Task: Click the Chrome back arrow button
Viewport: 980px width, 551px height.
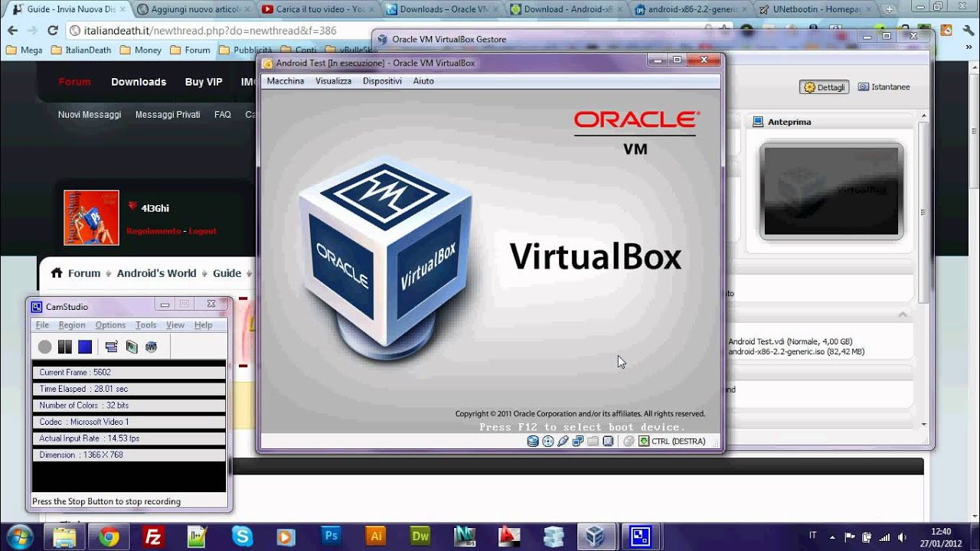Action: 12,31
